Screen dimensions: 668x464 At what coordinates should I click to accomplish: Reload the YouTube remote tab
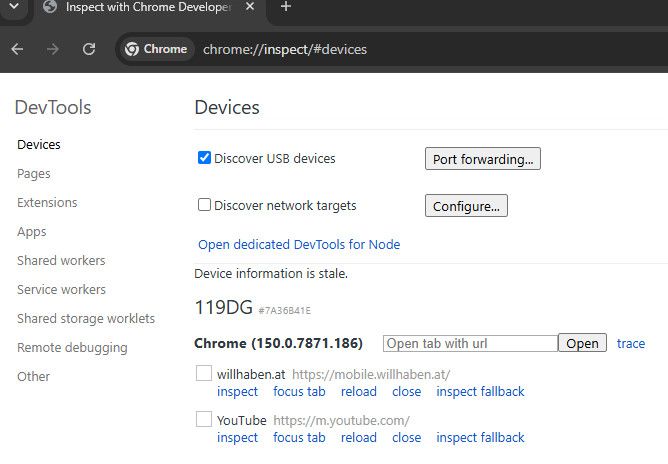click(x=359, y=438)
